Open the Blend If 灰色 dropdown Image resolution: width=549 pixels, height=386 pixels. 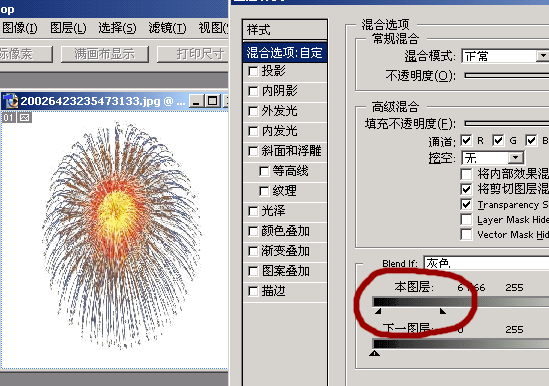click(x=487, y=263)
